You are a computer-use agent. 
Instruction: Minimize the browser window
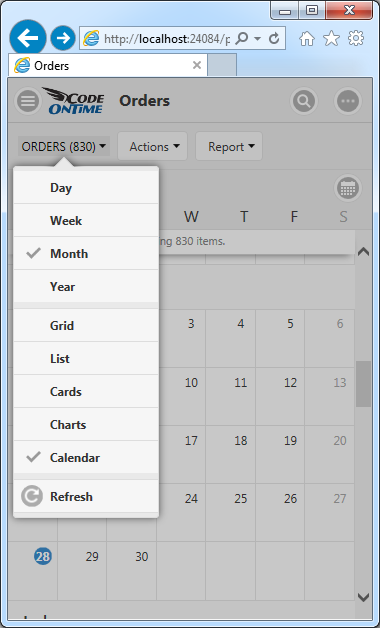[285, 11]
